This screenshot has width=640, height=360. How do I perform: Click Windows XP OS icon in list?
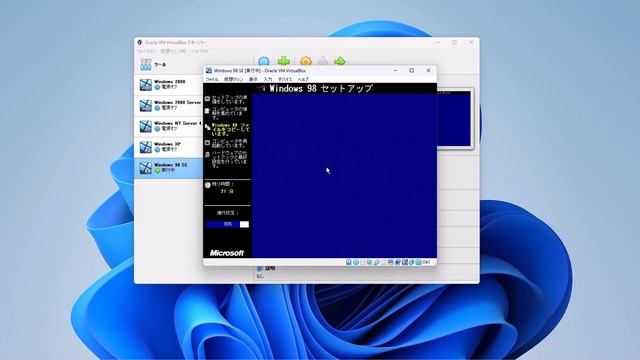coord(146,147)
